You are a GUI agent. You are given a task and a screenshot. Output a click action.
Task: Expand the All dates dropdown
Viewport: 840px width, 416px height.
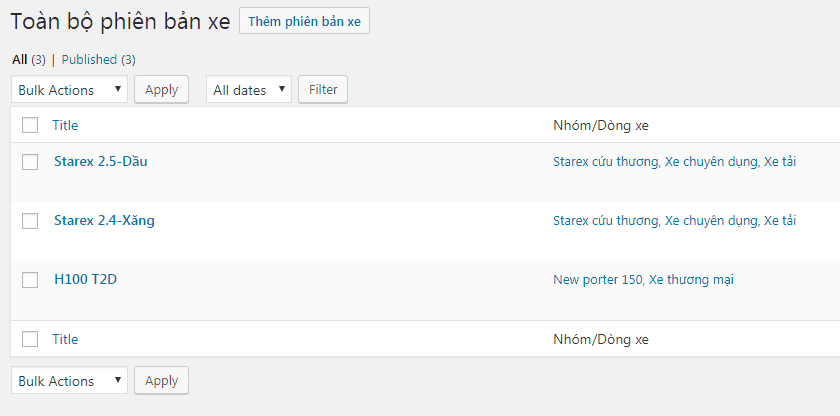point(249,90)
